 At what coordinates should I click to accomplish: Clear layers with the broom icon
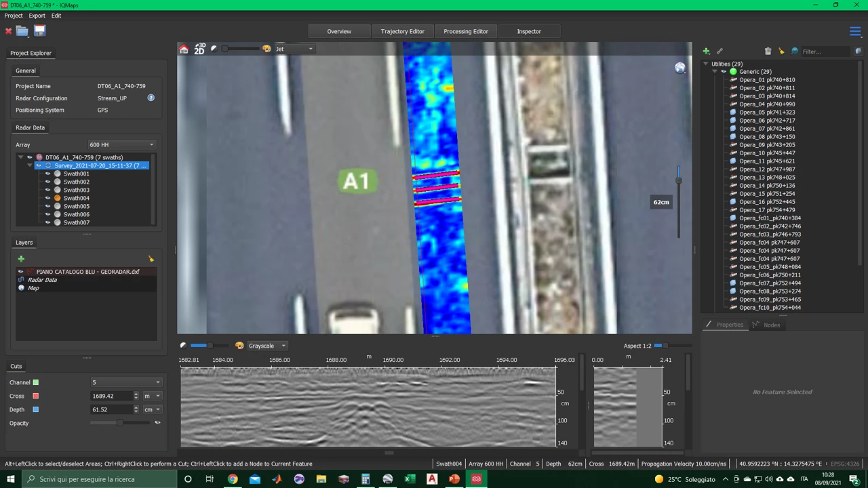[151, 259]
